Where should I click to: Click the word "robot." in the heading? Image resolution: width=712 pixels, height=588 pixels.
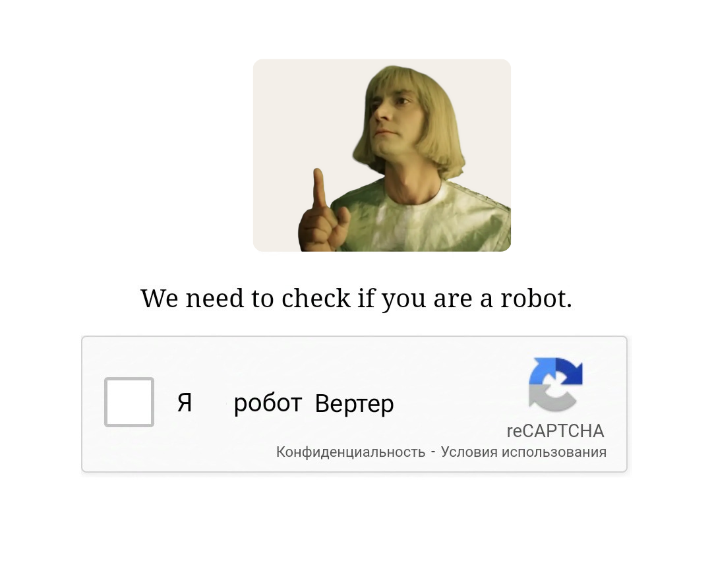coord(536,299)
